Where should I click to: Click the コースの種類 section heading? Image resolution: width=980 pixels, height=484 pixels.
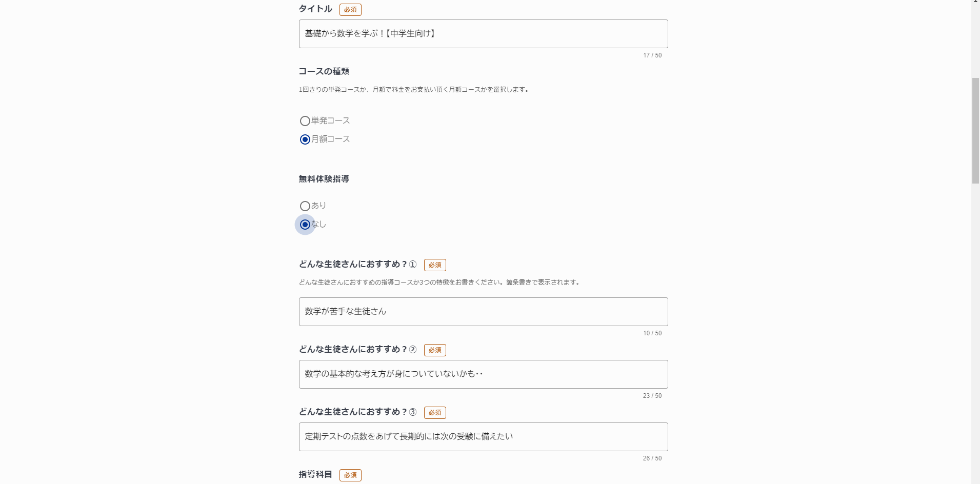[x=324, y=71]
